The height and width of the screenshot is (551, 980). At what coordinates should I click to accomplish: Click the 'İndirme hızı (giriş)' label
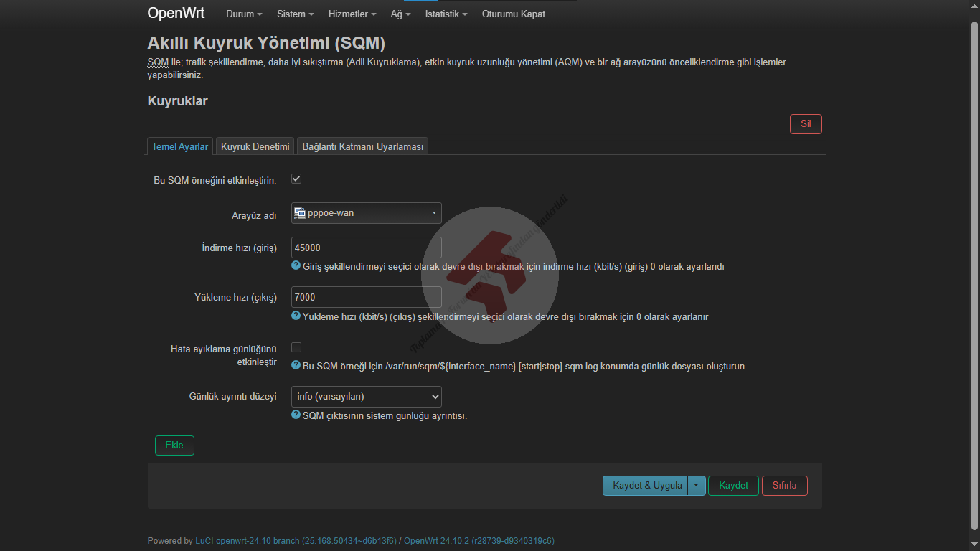(x=240, y=248)
